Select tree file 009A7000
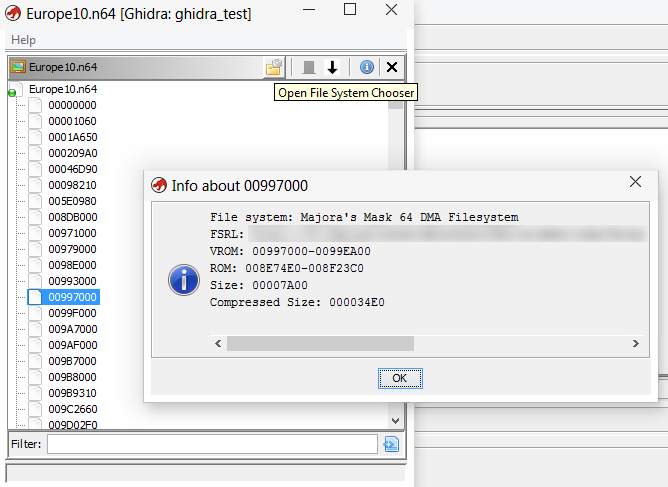The height and width of the screenshot is (487, 668). coord(72,329)
